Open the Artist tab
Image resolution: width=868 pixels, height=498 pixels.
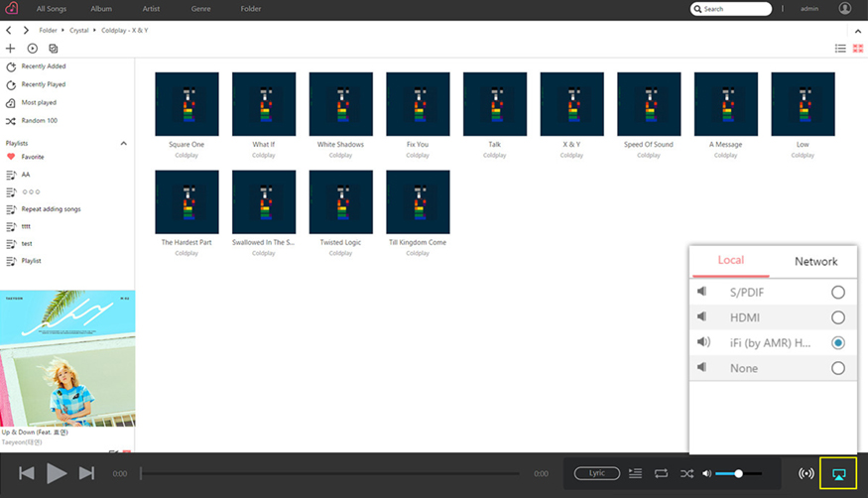coord(151,9)
